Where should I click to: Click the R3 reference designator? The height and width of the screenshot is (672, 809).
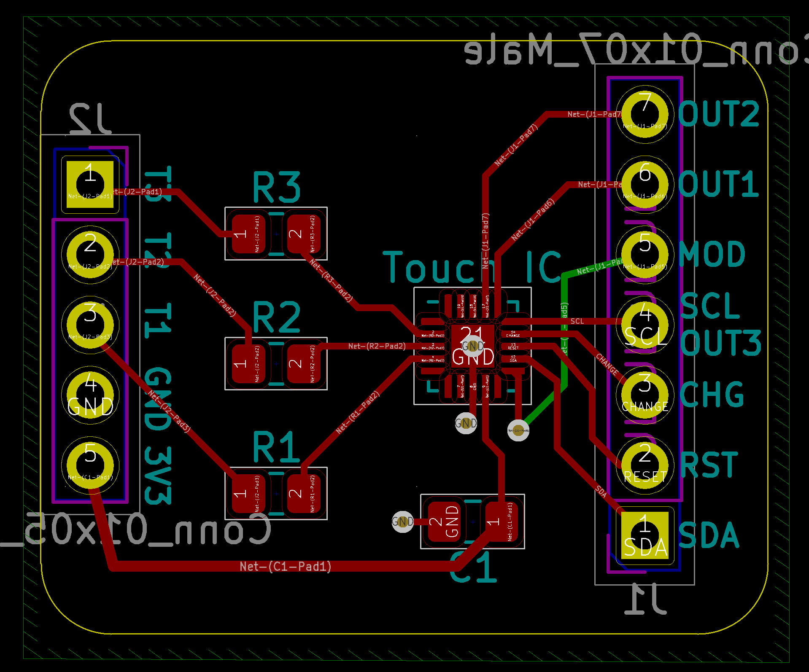point(276,187)
